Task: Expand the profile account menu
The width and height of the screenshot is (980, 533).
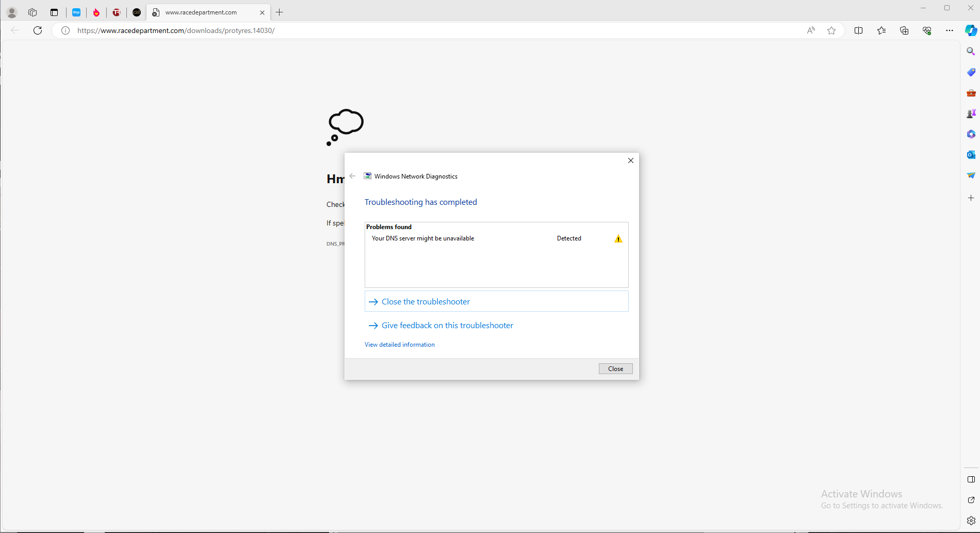Action: click(x=12, y=12)
